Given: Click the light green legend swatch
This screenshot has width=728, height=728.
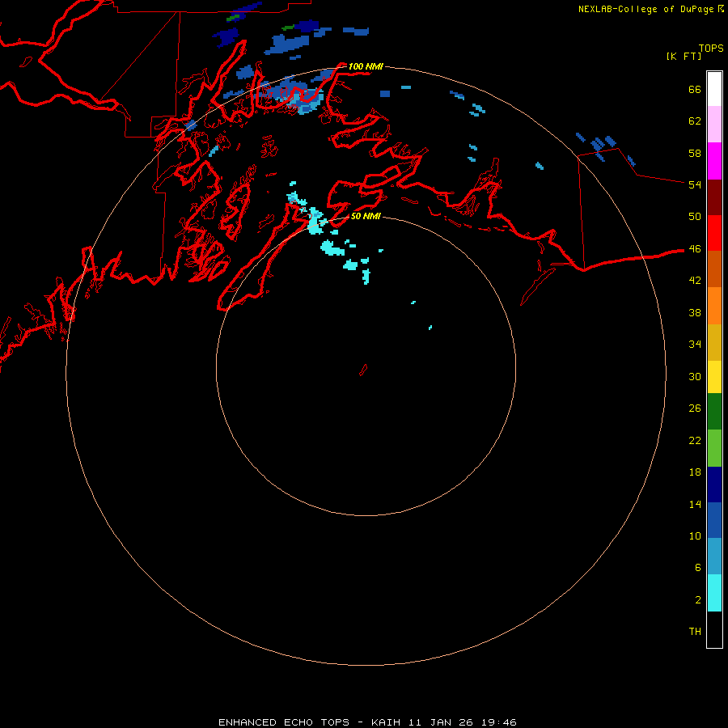Looking at the screenshot, I should point(714,448).
